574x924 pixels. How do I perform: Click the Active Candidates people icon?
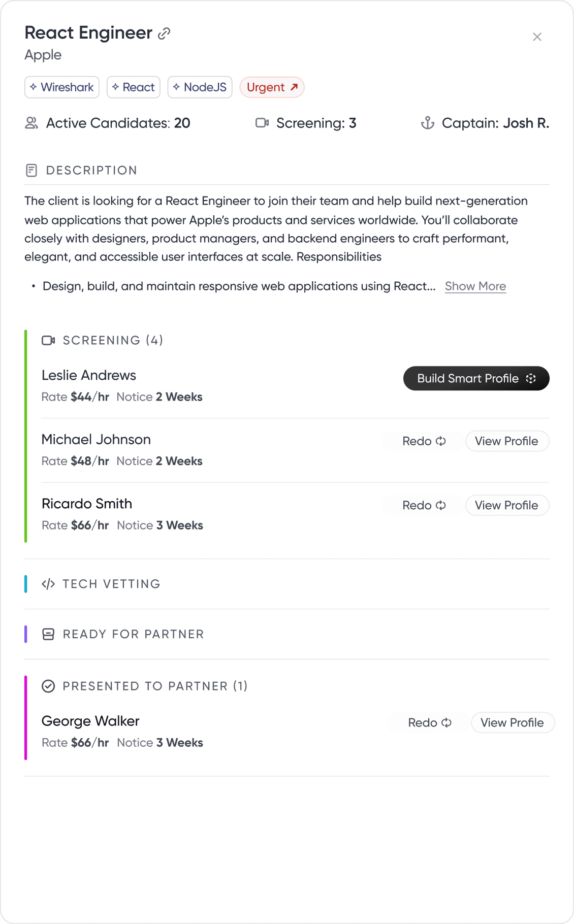(31, 123)
